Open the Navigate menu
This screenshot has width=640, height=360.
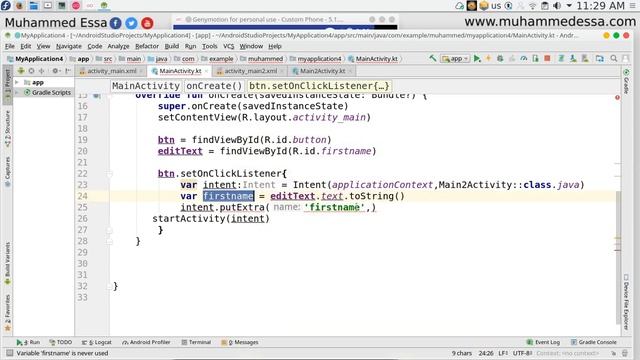[x=69, y=46]
